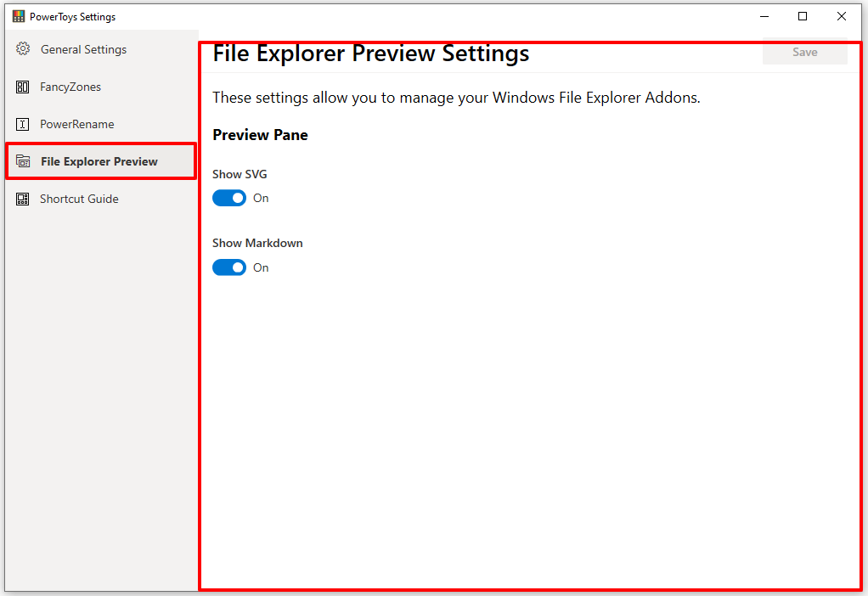Minimize the PowerToys Settings window
This screenshot has width=868, height=596.
764,16
